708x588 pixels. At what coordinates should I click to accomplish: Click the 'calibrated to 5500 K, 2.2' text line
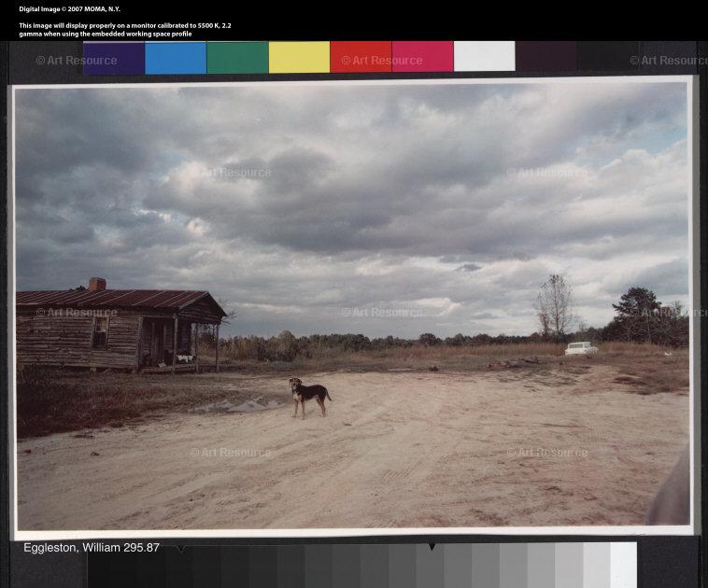tap(125, 26)
